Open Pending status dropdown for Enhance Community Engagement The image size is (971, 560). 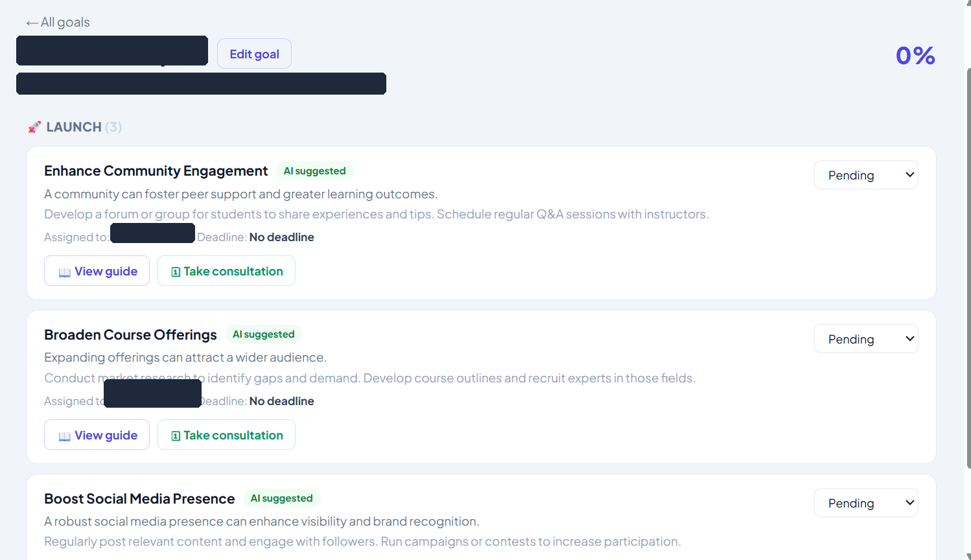[x=866, y=175]
